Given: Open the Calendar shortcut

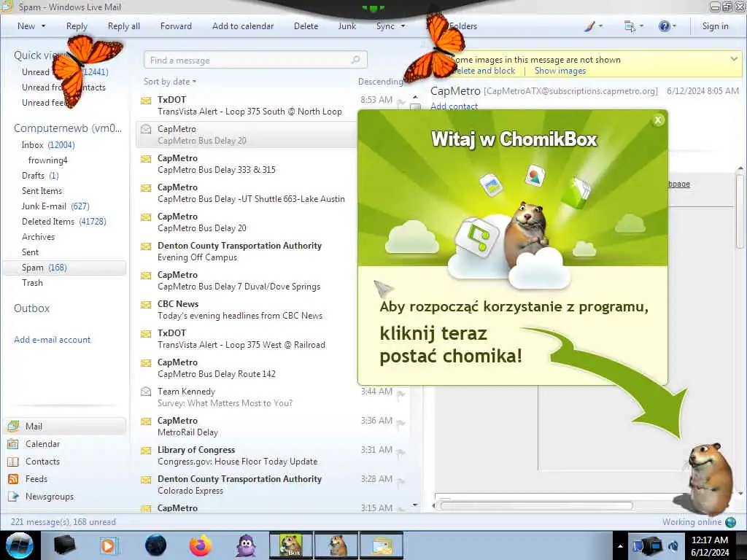Looking at the screenshot, I should point(13,444).
